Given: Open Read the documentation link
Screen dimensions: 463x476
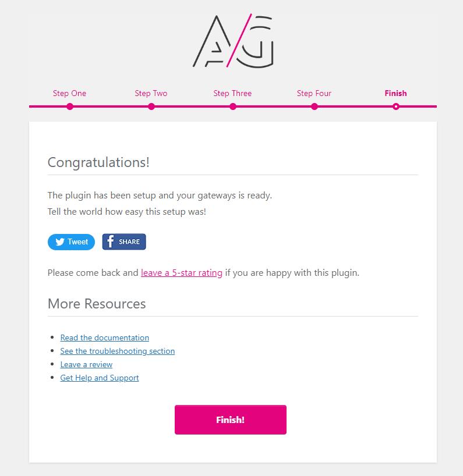Looking at the screenshot, I should [104, 338].
